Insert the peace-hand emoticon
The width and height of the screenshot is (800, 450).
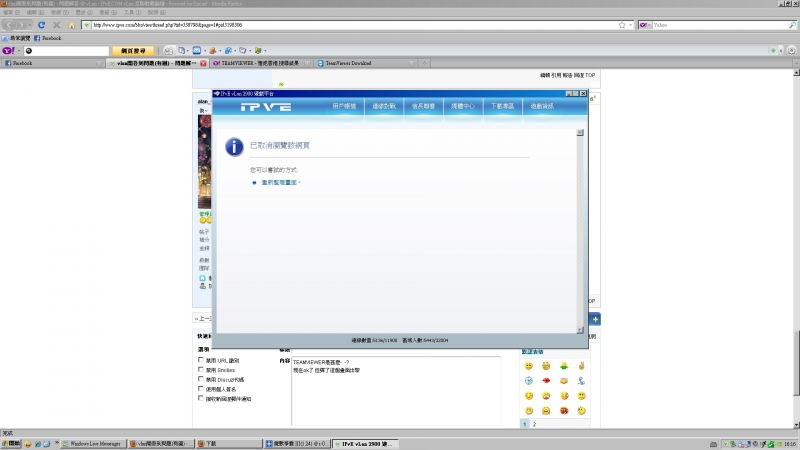click(581, 366)
